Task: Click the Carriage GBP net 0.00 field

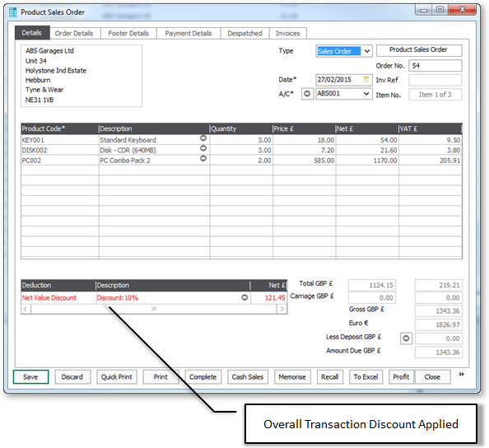Action: [x=372, y=297]
